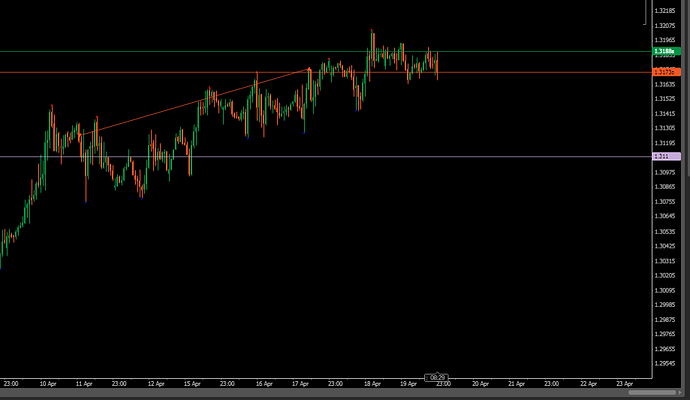Click the 1.31415 price axis value
This screenshot has height=400, width=690.
tap(665, 114)
